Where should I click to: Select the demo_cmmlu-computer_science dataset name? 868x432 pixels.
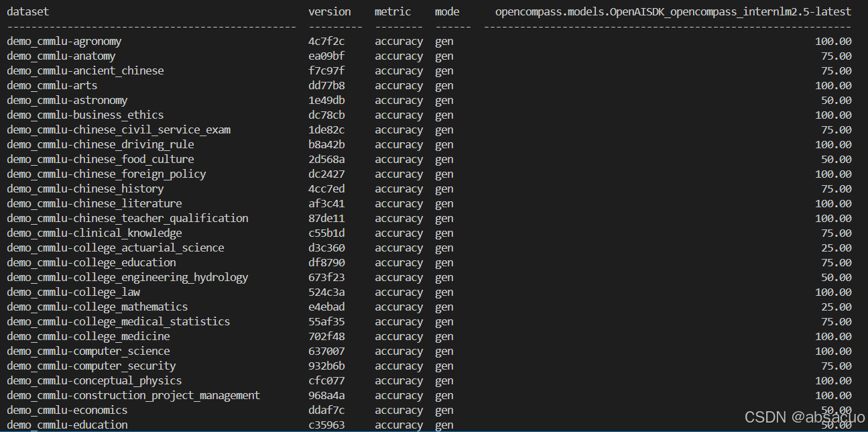tap(88, 351)
